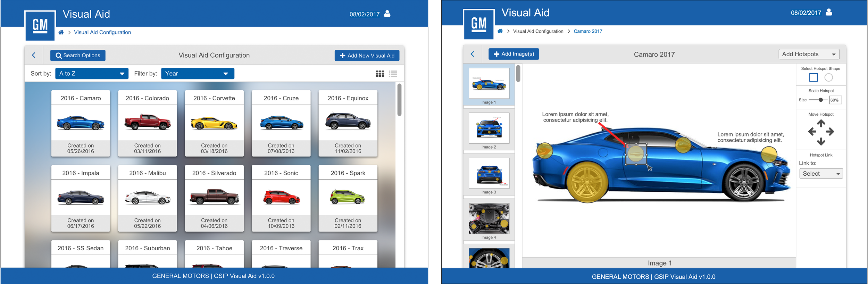This screenshot has width=868, height=284.
Task: Go back using arrow in Visual Aid Configuration panel
Action: [34, 55]
